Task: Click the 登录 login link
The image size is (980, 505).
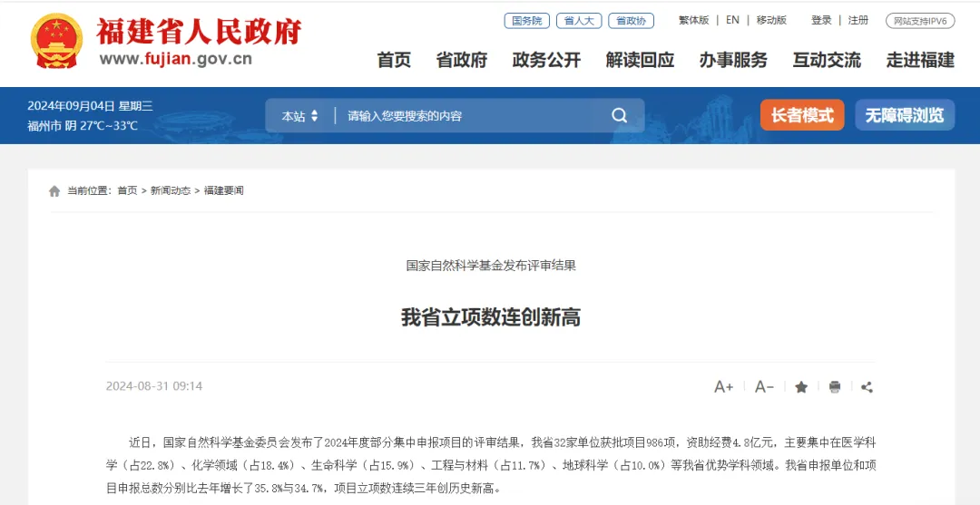Action: [x=821, y=20]
